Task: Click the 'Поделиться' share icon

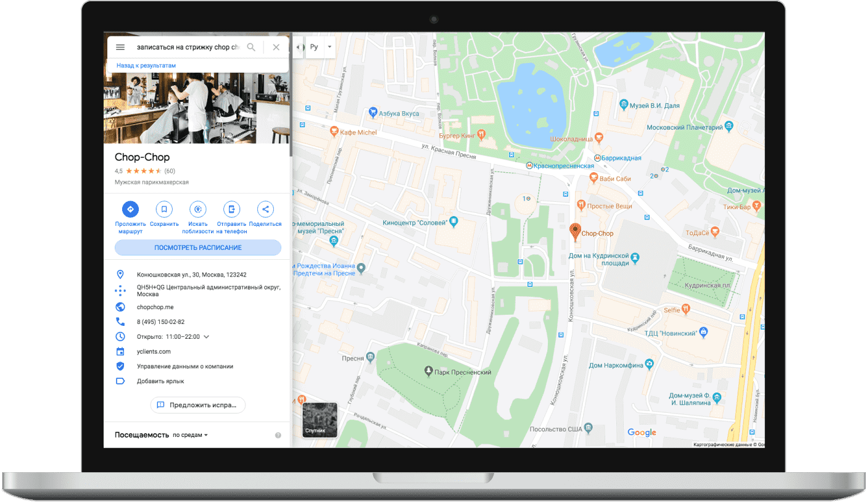Action: coord(265,209)
